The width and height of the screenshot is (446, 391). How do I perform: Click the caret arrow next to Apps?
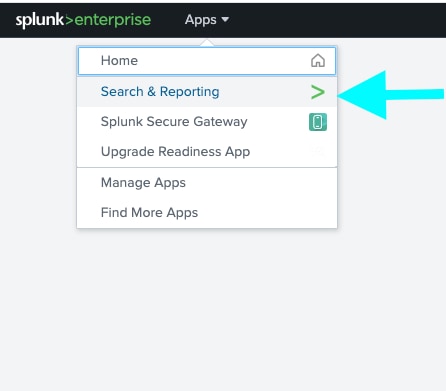[225, 20]
